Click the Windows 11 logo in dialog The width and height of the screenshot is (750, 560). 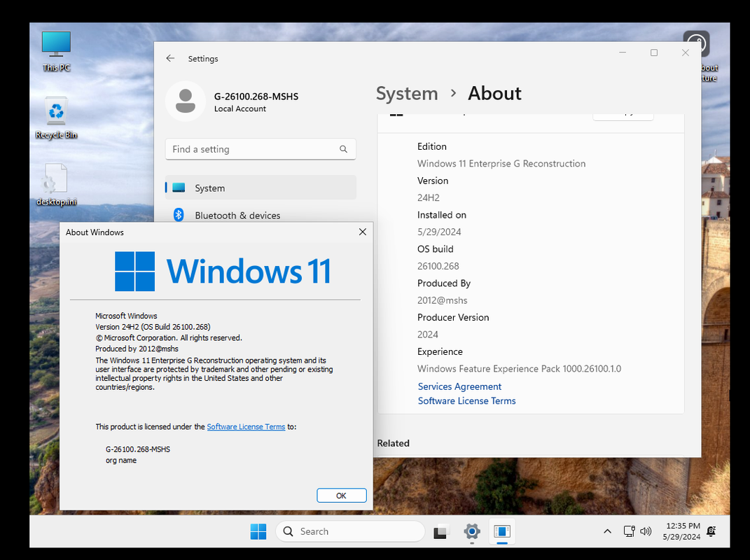[223, 271]
